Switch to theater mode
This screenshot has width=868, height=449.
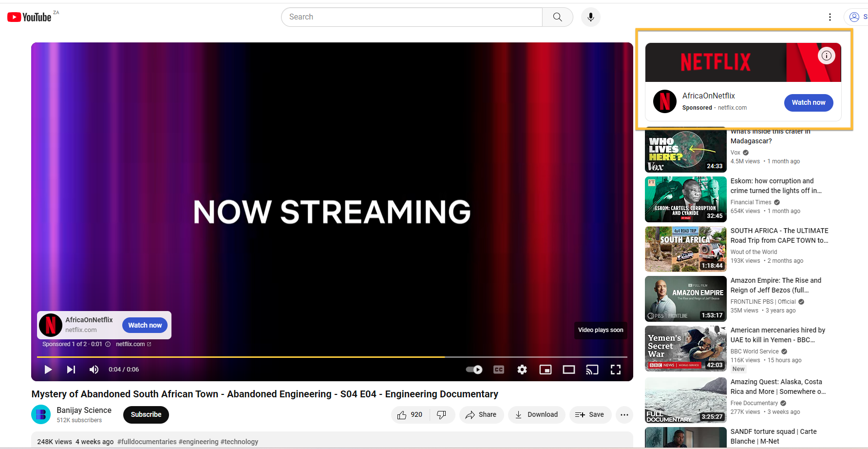coord(569,370)
